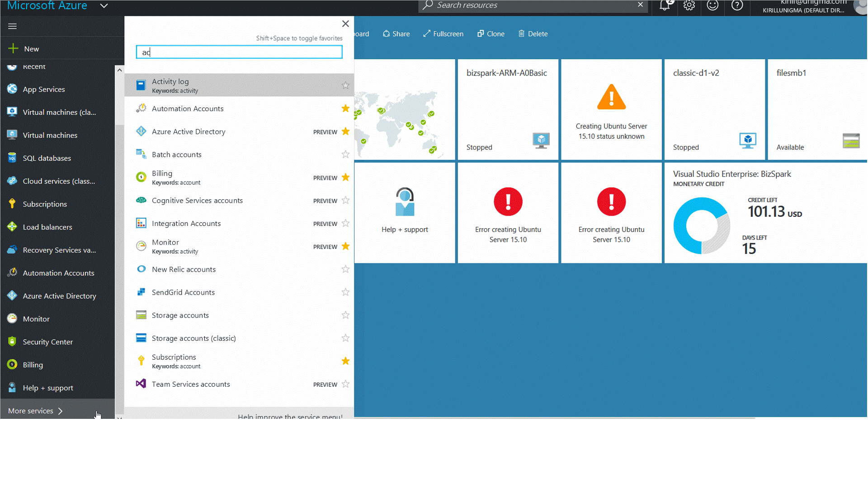Unfavorite Automation Accounts star
This screenshot has height=488, width=868.
tap(345, 108)
